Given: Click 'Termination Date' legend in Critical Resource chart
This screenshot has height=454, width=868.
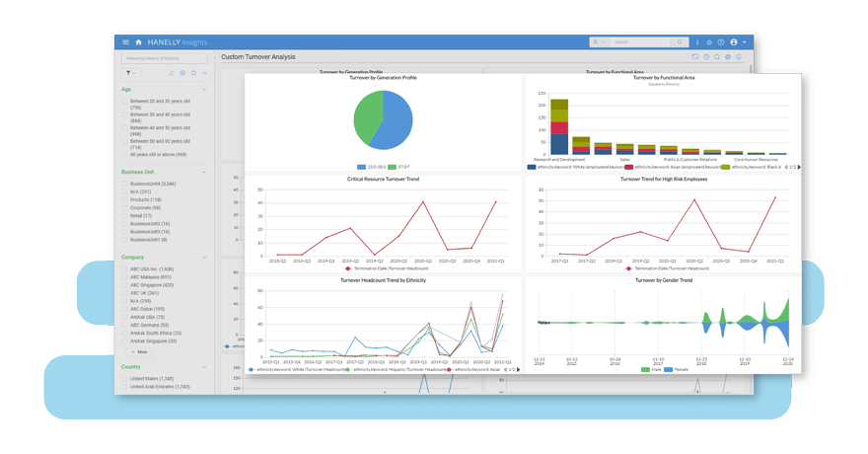Looking at the screenshot, I should (x=386, y=268).
